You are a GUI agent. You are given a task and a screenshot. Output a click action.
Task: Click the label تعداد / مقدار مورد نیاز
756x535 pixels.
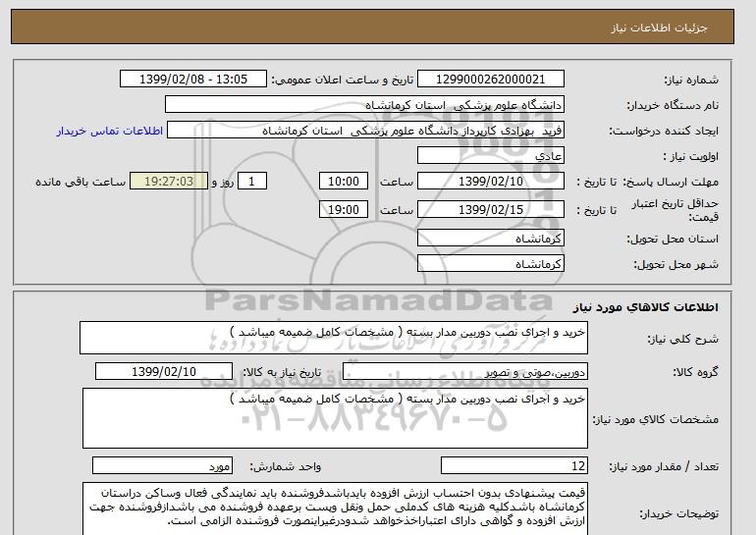point(664,466)
